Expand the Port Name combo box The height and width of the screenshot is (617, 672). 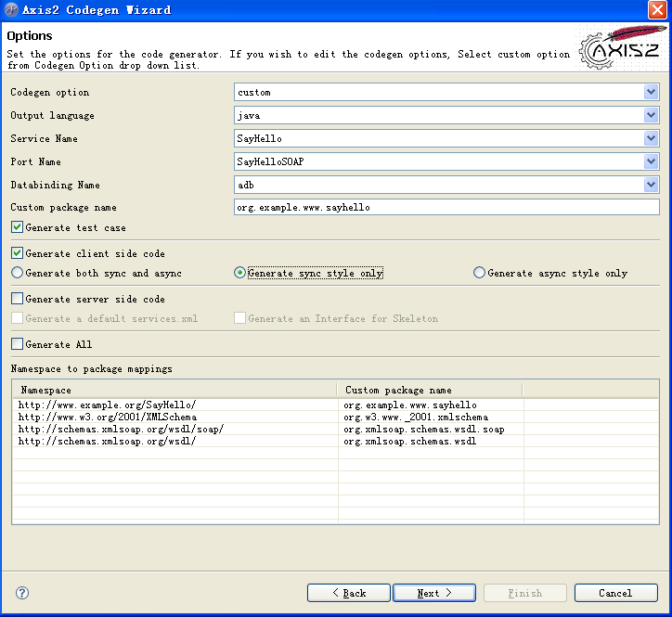pyautogui.click(x=651, y=161)
